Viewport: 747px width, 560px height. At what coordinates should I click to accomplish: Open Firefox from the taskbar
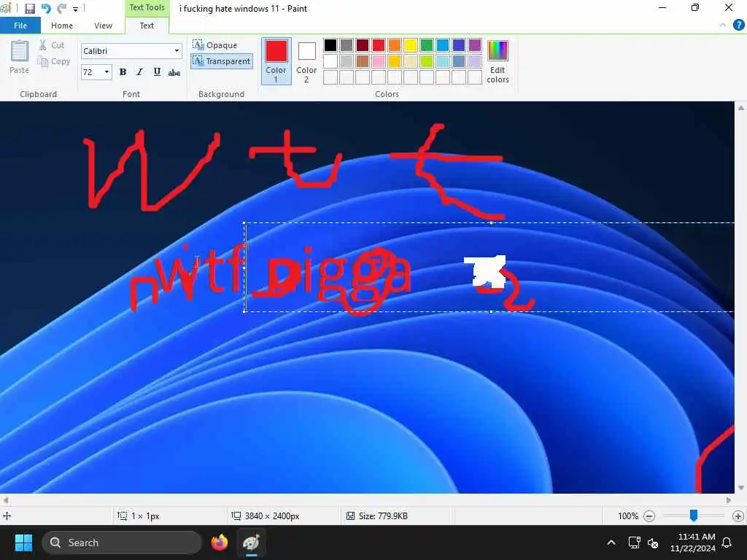click(220, 542)
